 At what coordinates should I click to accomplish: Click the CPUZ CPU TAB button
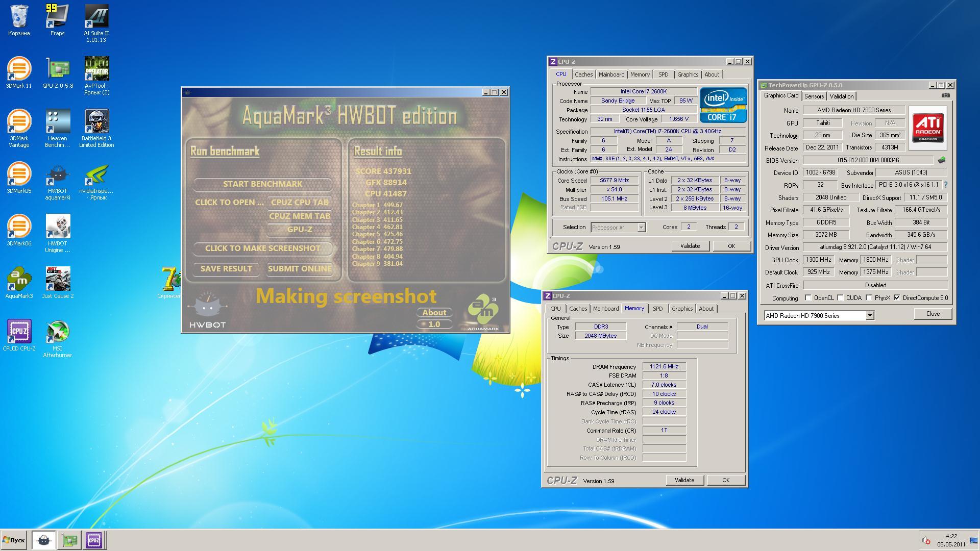pos(300,203)
